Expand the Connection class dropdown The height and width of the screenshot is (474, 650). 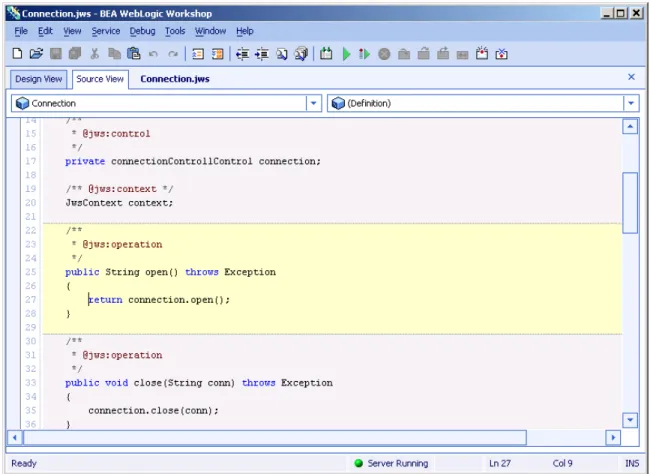click(x=314, y=103)
